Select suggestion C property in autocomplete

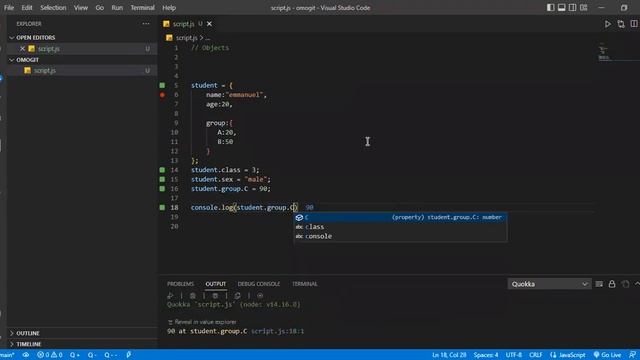(x=400, y=217)
